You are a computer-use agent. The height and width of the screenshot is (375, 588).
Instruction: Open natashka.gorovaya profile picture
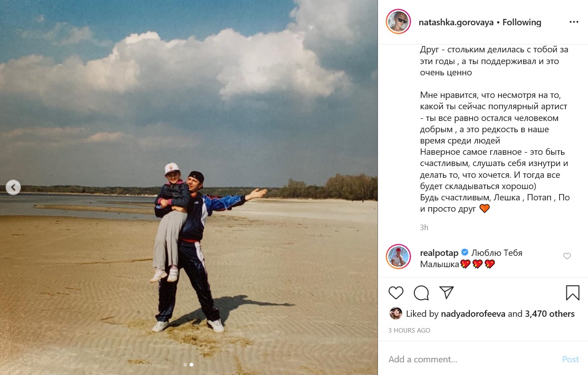click(x=398, y=22)
